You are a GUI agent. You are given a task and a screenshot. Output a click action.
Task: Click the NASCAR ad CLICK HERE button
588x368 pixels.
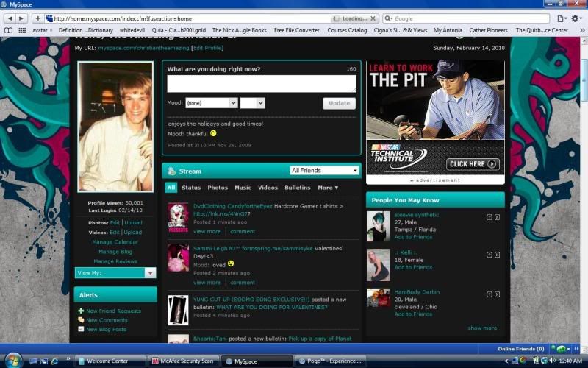pos(473,164)
